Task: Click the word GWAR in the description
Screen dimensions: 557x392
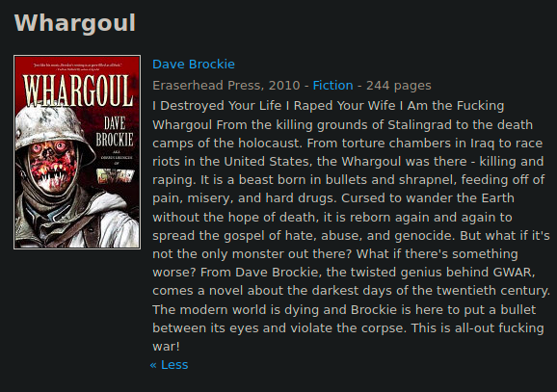Action: [x=514, y=273]
